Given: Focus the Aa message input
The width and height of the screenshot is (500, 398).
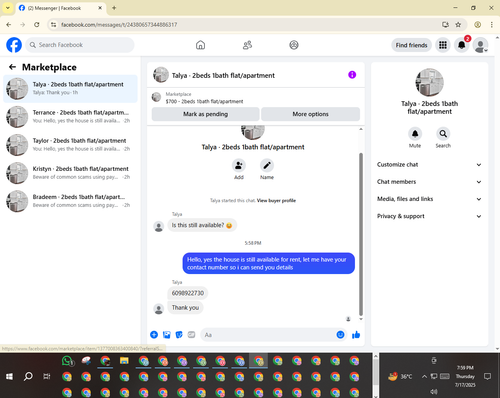Looking at the screenshot, I should coord(268,335).
